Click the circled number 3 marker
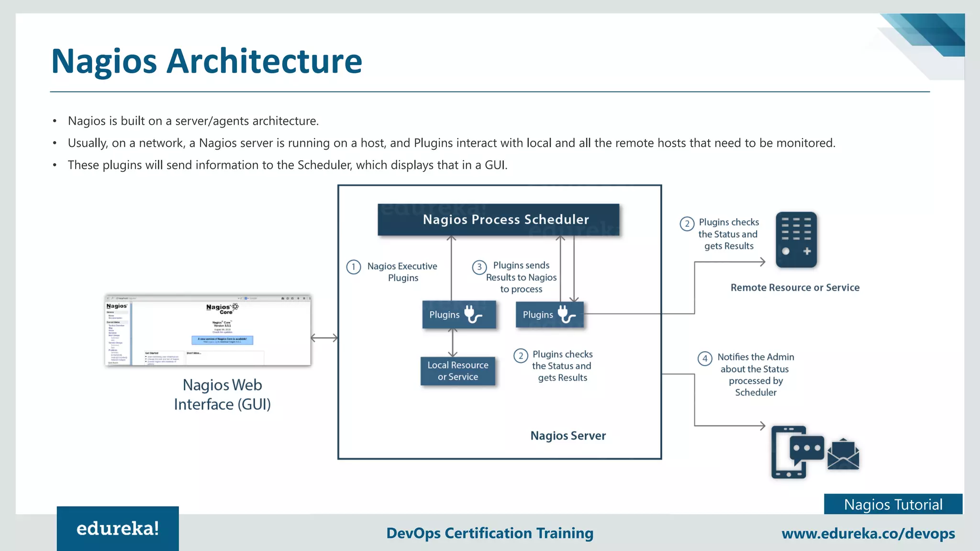This screenshot has width=980, height=551. [479, 267]
